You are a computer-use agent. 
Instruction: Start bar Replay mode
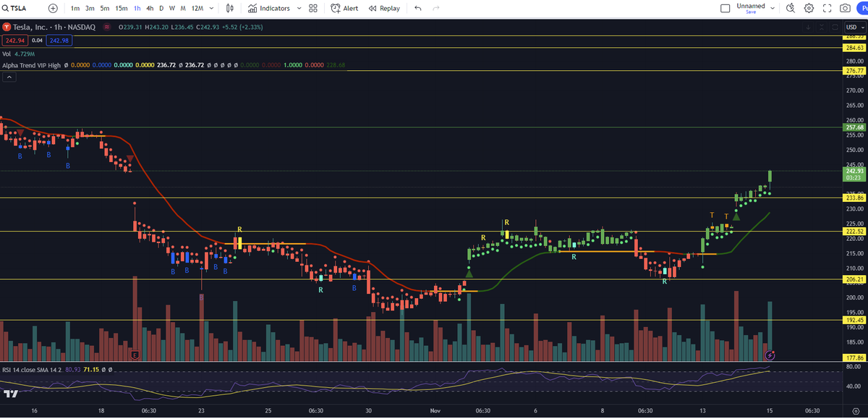[x=383, y=9]
